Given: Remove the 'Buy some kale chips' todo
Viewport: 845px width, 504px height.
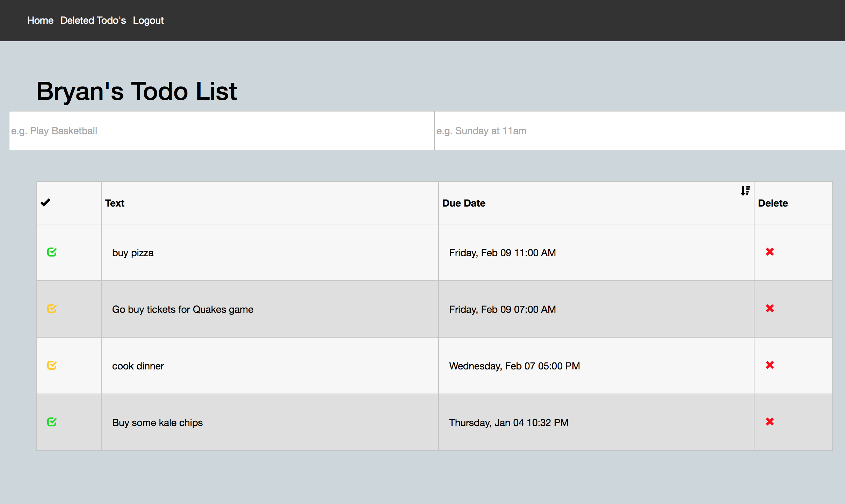Looking at the screenshot, I should pyautogui.click(x=770, y=422).
